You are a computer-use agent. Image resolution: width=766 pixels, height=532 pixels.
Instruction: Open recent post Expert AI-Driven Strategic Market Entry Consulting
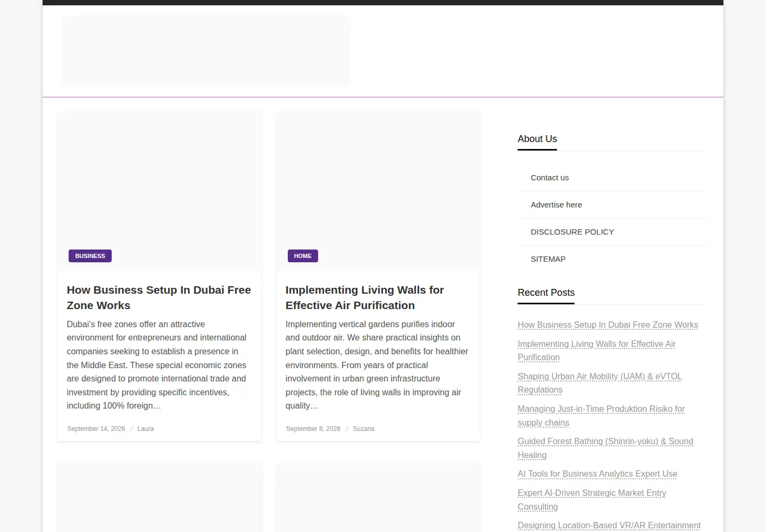592,500
